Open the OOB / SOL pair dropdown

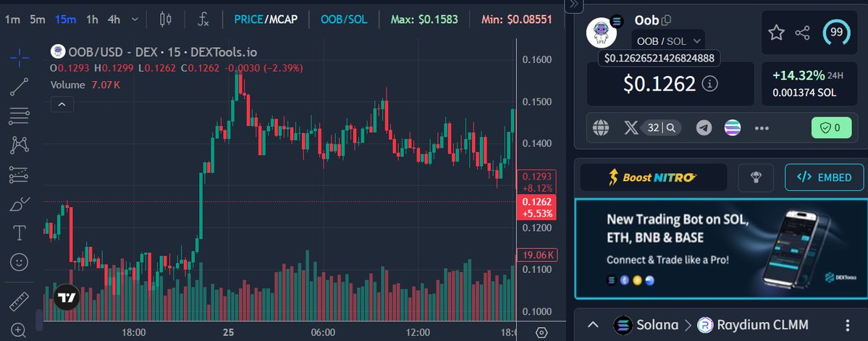[669, 41]
